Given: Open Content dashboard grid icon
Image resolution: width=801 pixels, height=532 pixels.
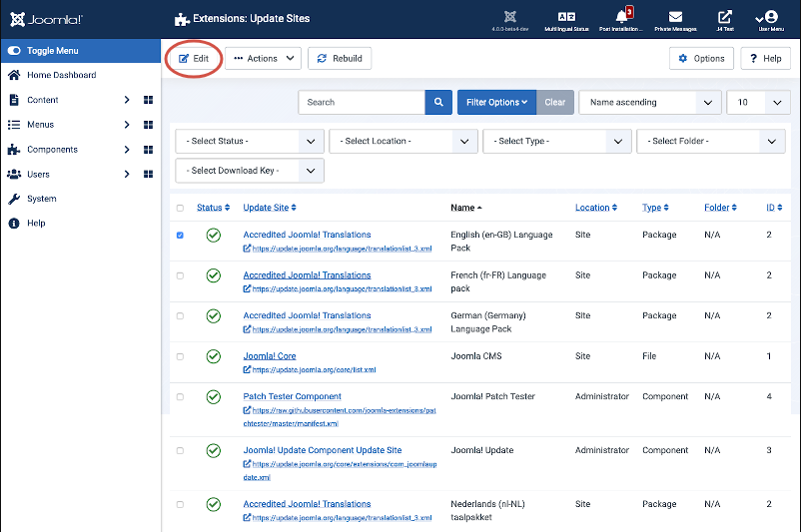Looking at the screenshot, I should point(148,100).
